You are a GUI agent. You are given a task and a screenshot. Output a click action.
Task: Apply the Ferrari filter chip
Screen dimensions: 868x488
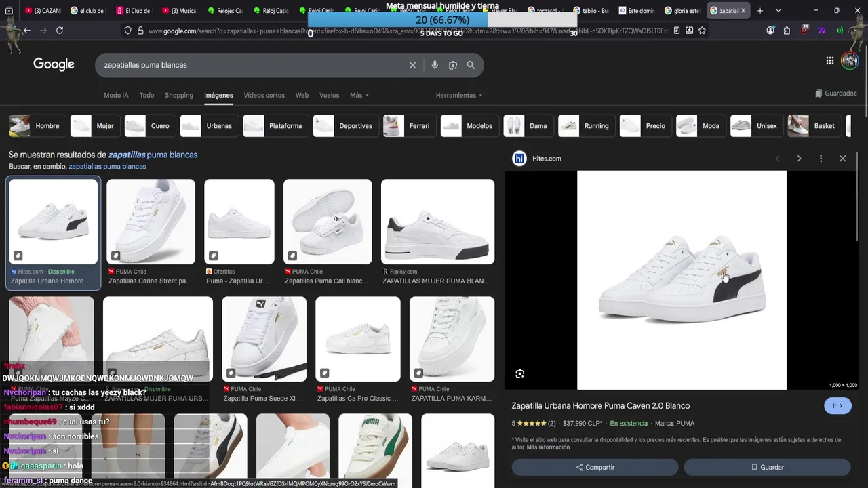(410, 126)
